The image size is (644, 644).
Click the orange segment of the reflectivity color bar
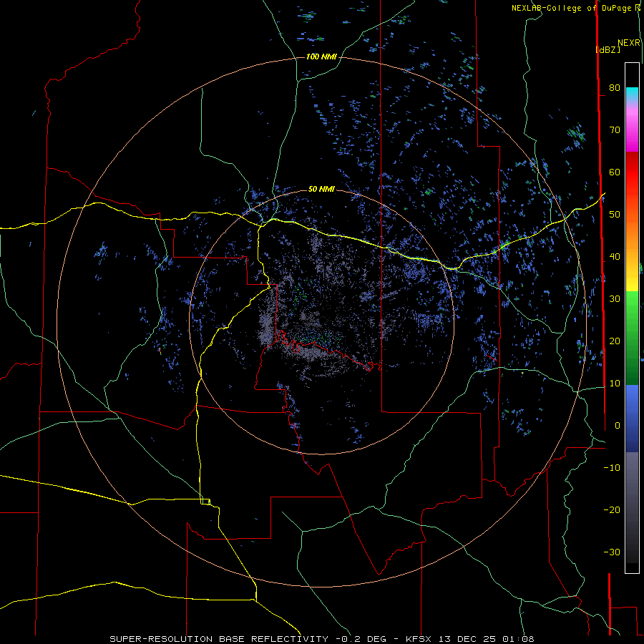coord(632,232)
